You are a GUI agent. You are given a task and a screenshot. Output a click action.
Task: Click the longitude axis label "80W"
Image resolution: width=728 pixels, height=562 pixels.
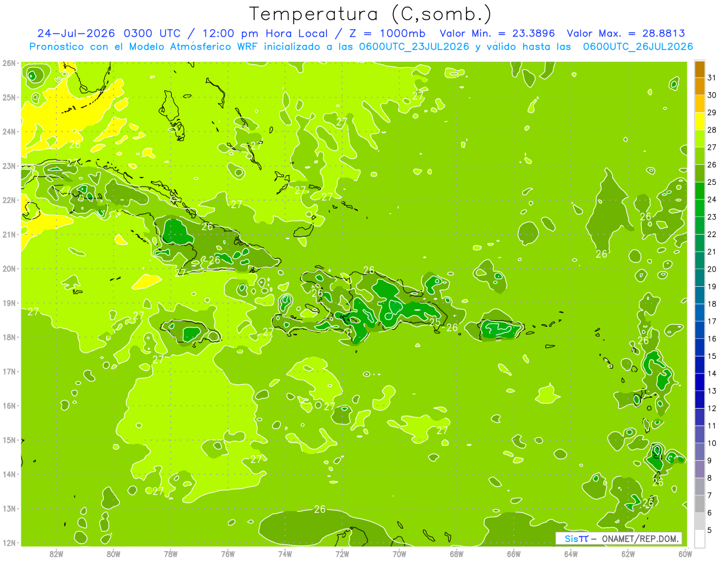tap(113, 554)
